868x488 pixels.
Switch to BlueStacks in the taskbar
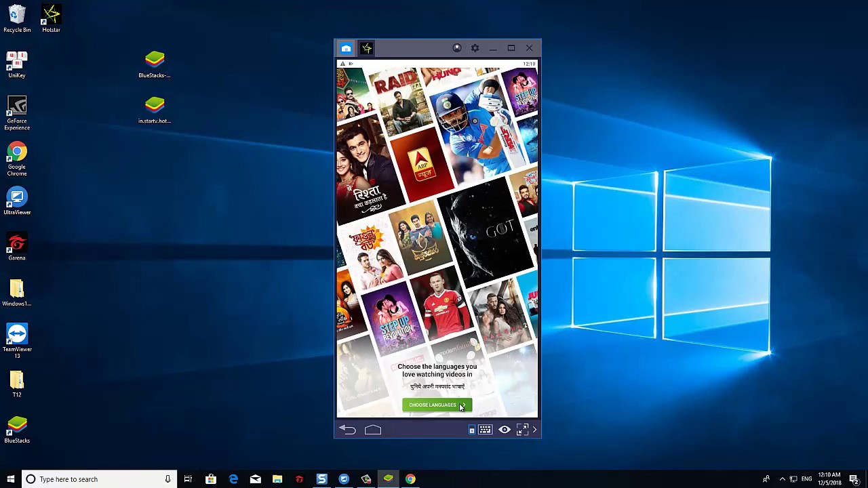click(388, 479)
